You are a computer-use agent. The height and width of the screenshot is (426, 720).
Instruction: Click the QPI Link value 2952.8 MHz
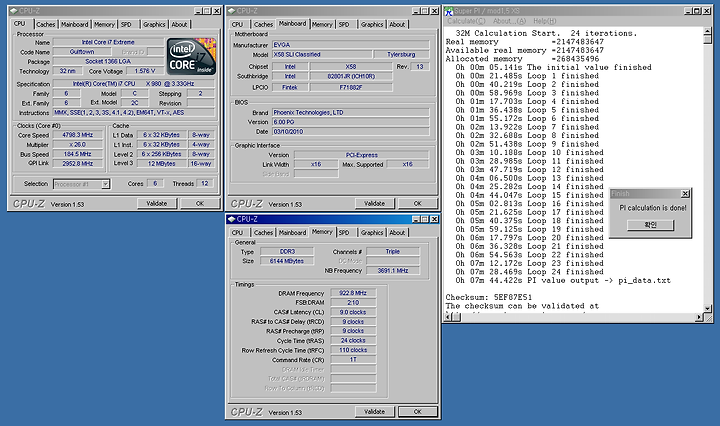(x=78, y=163)
